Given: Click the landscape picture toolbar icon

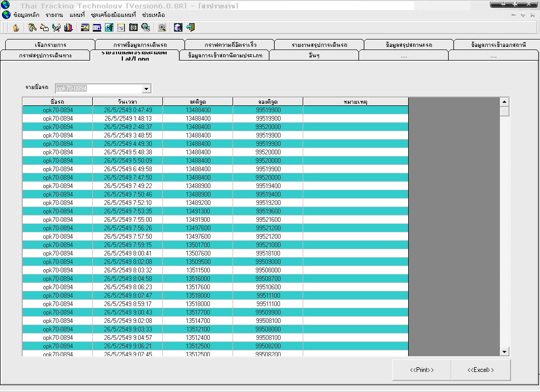Looking at the screenshot, I should (85, 27).
